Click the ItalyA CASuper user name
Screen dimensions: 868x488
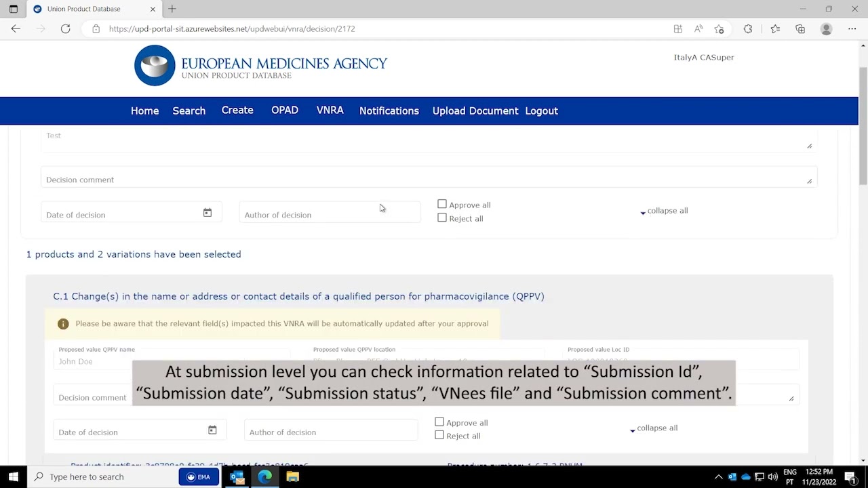tap(704, 58)
